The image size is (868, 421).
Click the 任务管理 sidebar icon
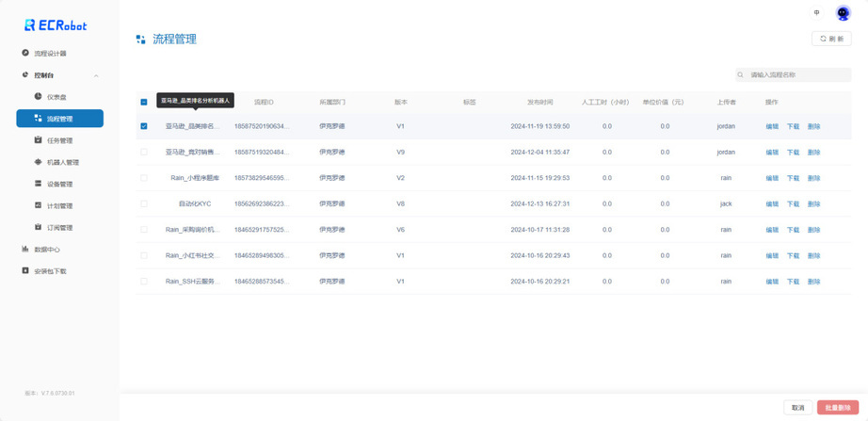pyautogui.click(x=39, y=140)
